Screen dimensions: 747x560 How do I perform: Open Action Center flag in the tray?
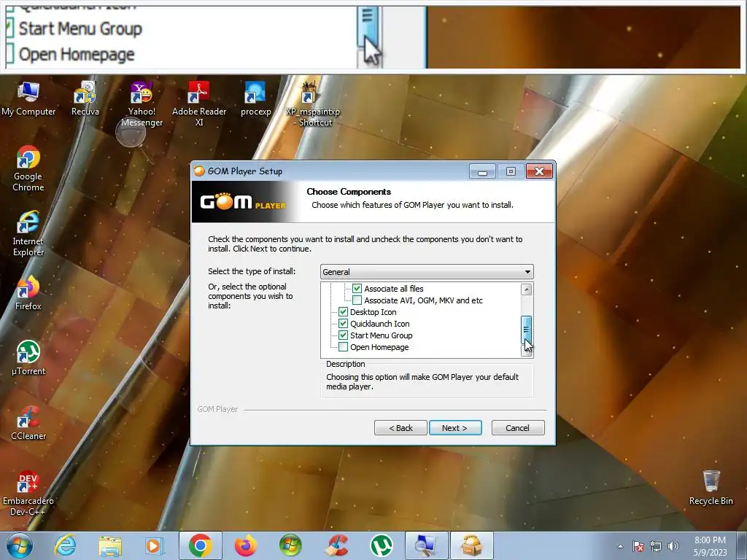638,546
